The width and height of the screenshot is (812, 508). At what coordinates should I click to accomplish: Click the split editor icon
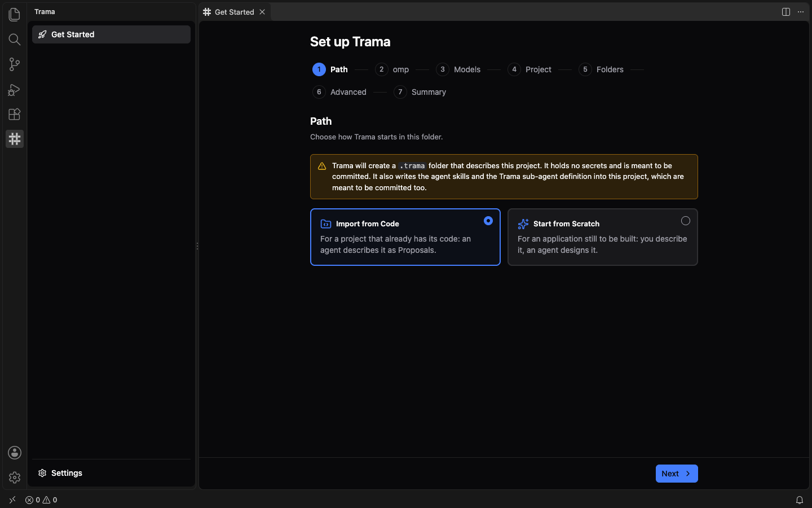786,12
